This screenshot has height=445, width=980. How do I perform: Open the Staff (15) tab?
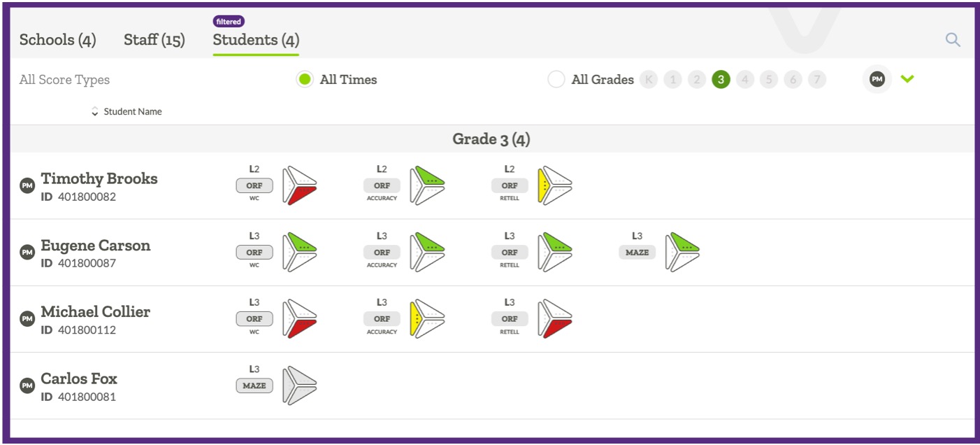pyautogui.click(x=153, y=40)
